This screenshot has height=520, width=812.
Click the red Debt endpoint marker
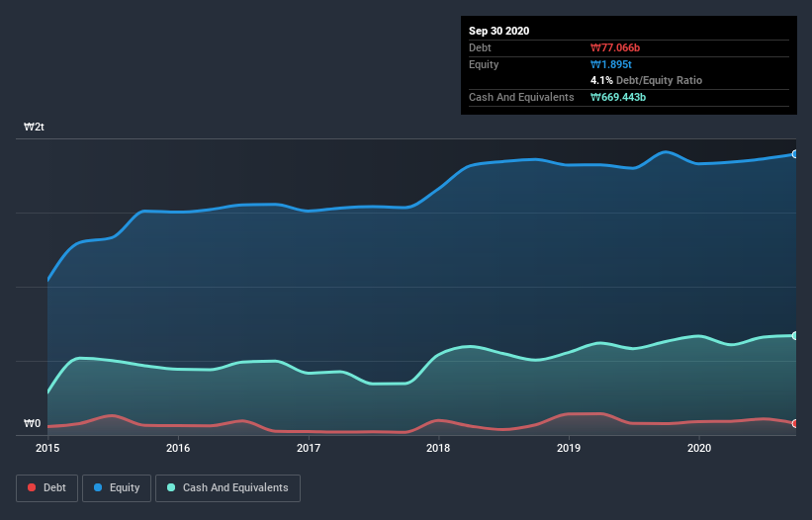coord(795,423)
